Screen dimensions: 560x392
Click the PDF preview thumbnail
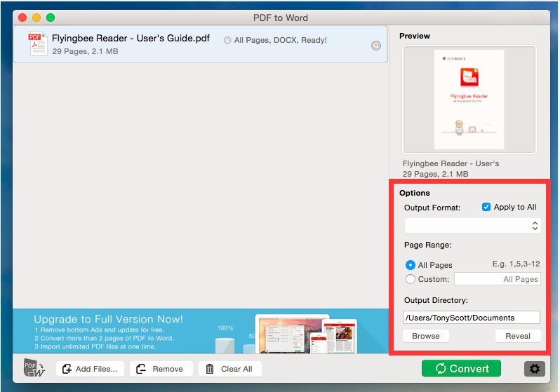[x=469, y=100]
